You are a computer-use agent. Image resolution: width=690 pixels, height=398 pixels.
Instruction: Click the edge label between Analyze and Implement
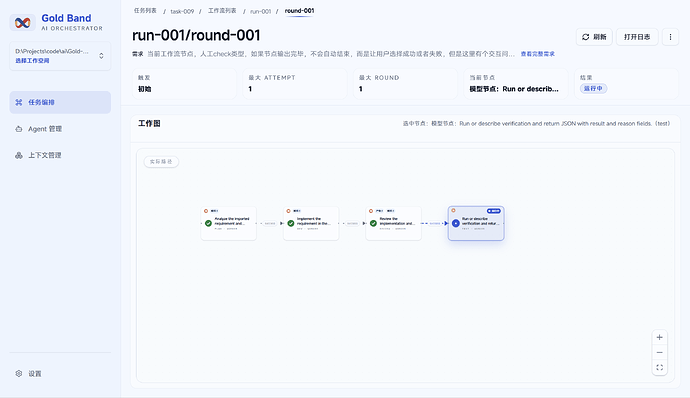pos(270,223)
